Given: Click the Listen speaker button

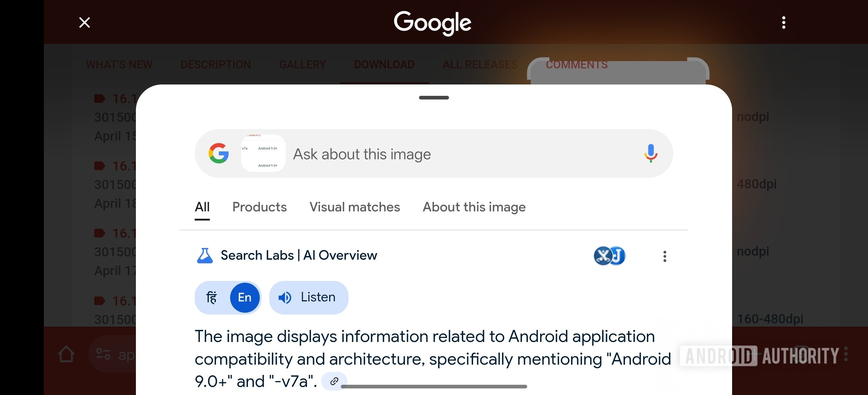Looking at the screenshot, I should coord(309,297).
